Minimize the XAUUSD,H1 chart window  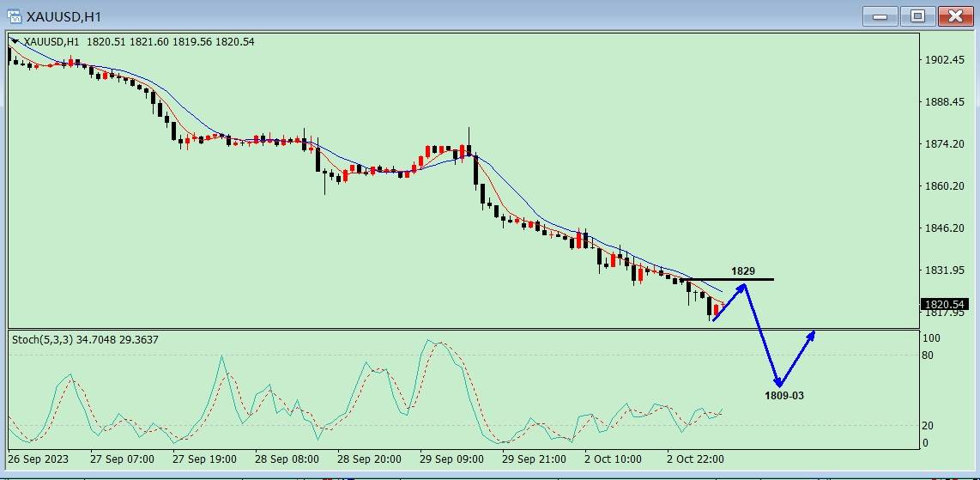point(880,15)
